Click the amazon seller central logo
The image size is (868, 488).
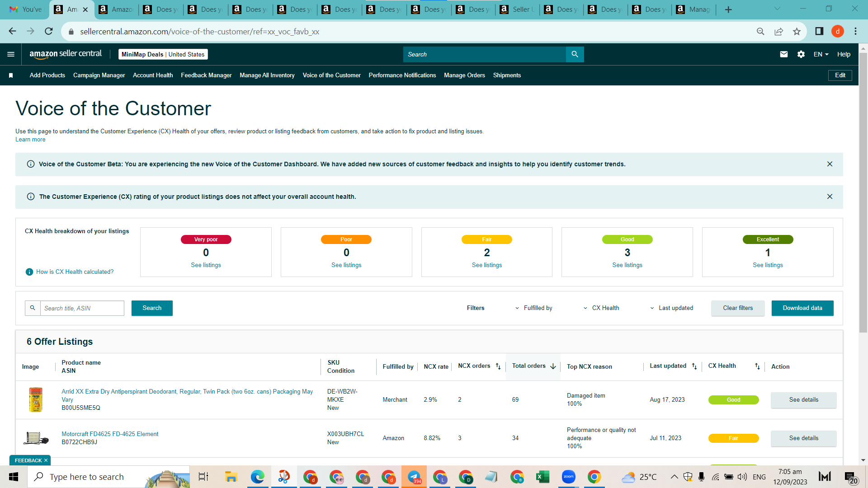click(x=66, y=54)
